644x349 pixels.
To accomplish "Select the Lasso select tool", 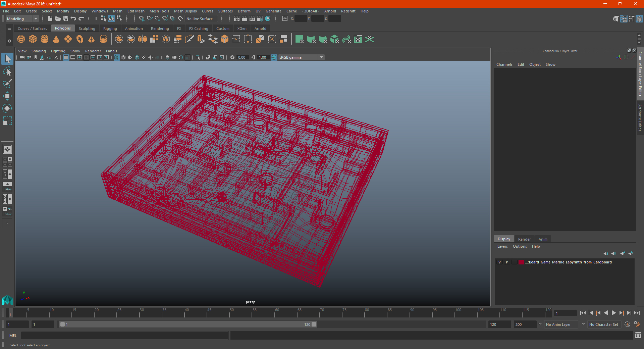I will 7,71.
